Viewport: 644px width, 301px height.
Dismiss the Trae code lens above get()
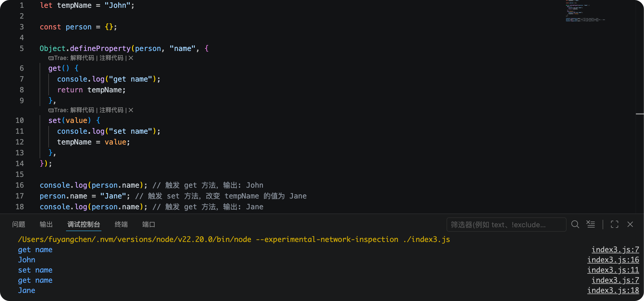tap(131, 58)
